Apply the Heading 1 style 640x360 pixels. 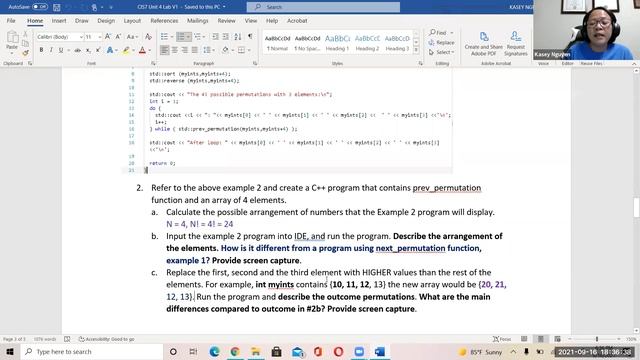(x=337, y=42)
